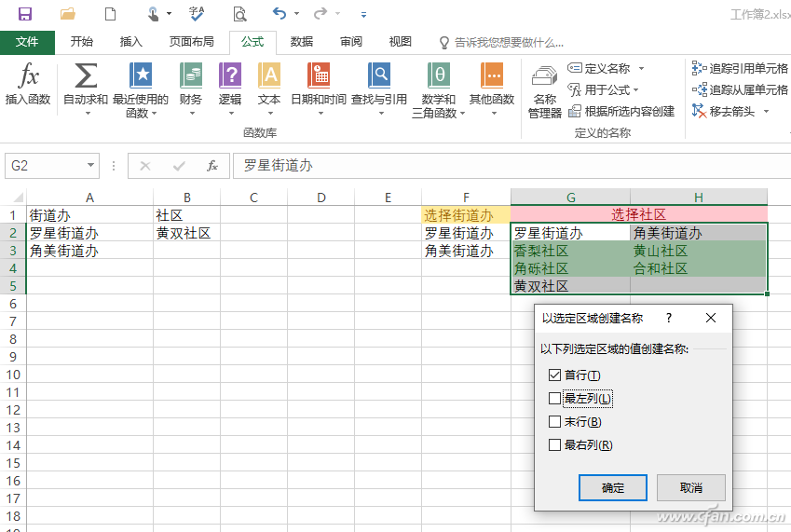This screenshot has height=532, width=791.
Task: Click the formula bar fx insert function icon
Action: [x=212, y=166]
